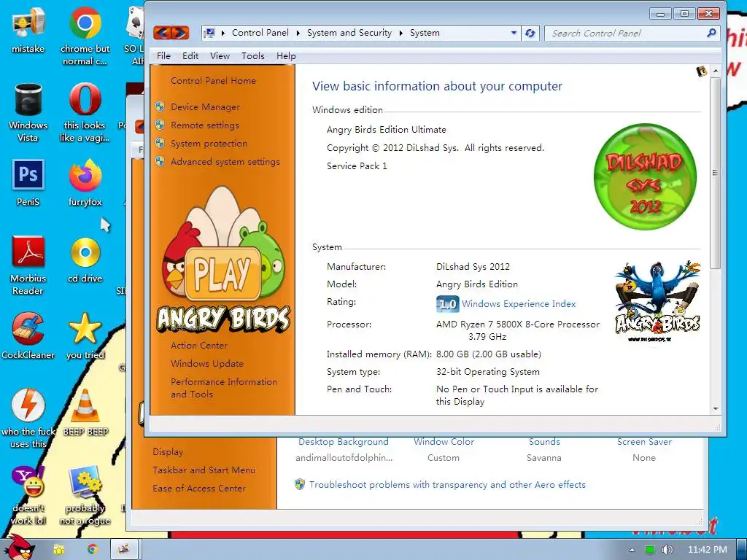Open Sounds in Personalization window

544,442
